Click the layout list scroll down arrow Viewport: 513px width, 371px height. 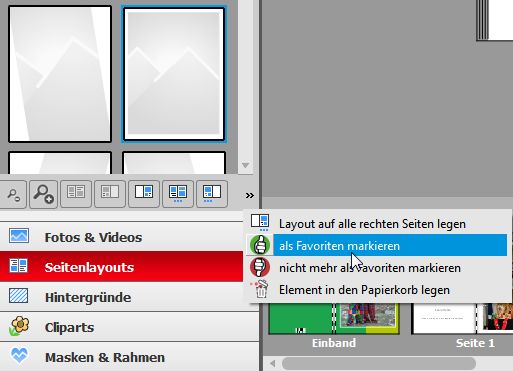pyautogui.click(x=246, y=165)
